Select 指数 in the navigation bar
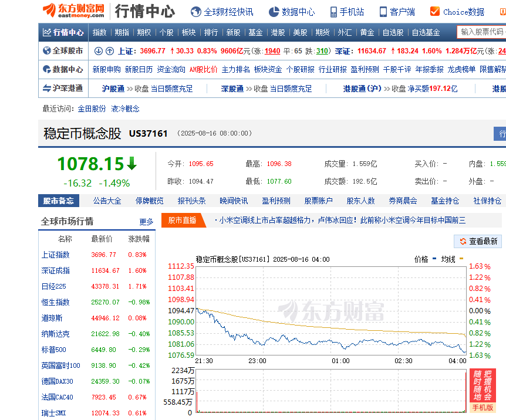 tap(99, 33)
